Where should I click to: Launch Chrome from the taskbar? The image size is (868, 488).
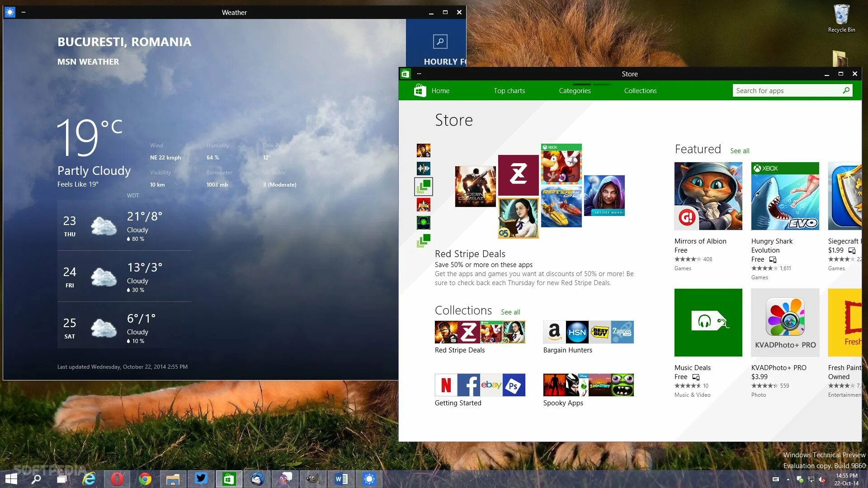pyautogui.click(x=145, y=479)
